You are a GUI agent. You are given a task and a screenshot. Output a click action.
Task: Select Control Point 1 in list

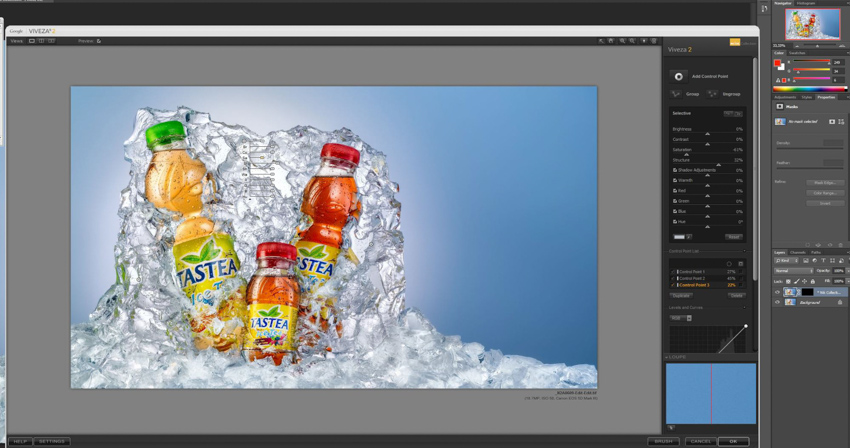(707, 272)
